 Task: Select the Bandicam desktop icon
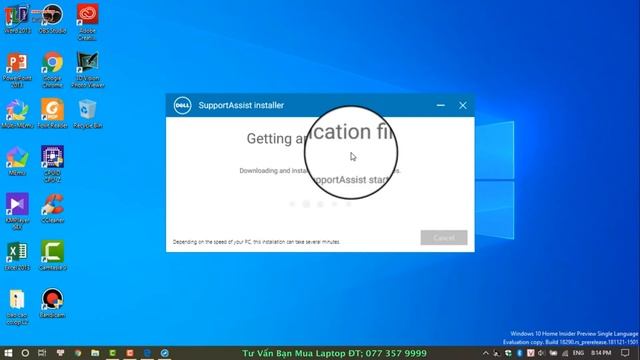52,303
